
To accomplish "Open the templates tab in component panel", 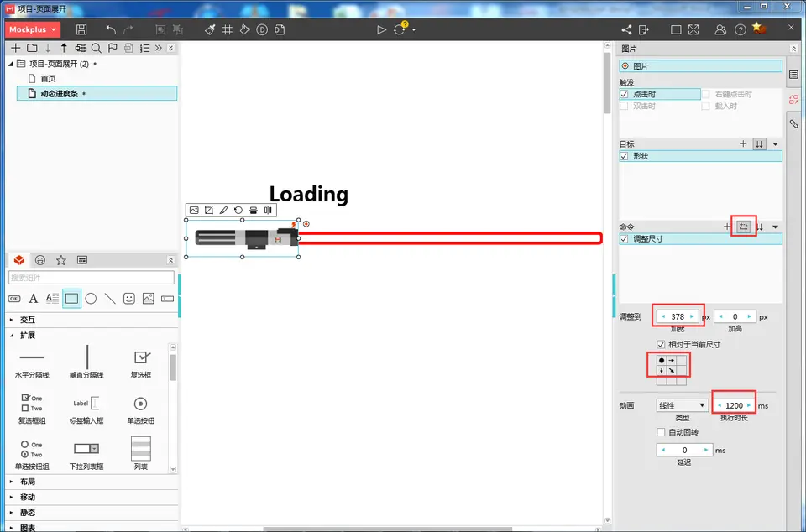I will tap(82, 260).
